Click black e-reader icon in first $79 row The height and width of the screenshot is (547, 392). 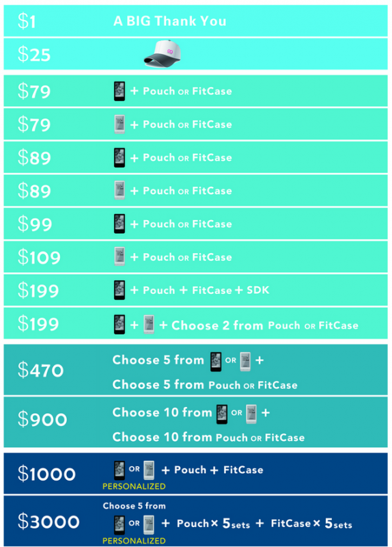[120, 91]
